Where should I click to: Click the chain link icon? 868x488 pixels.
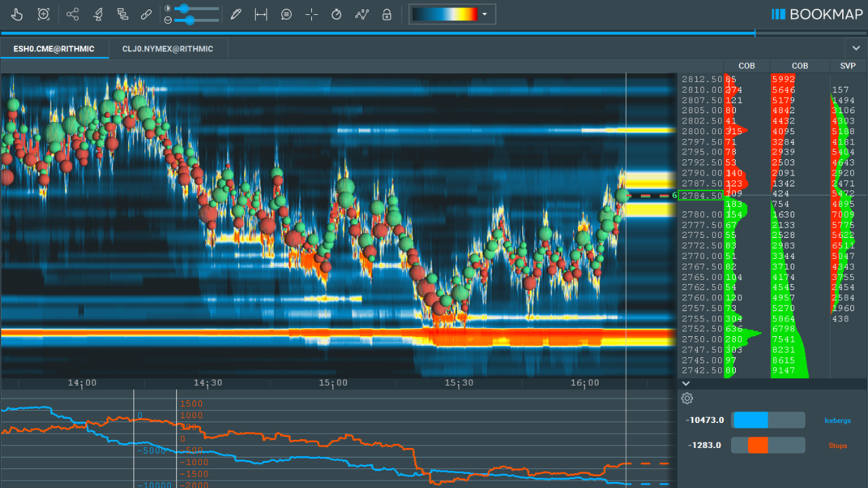[146, 14]
